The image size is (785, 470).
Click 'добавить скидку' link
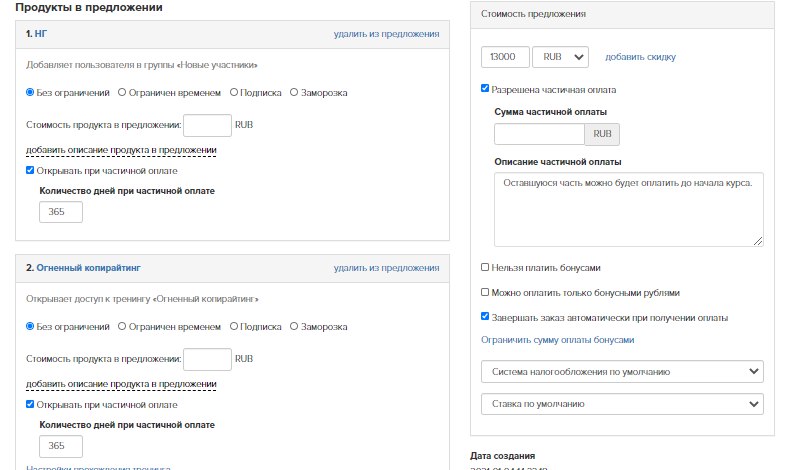tap(640, 57)
